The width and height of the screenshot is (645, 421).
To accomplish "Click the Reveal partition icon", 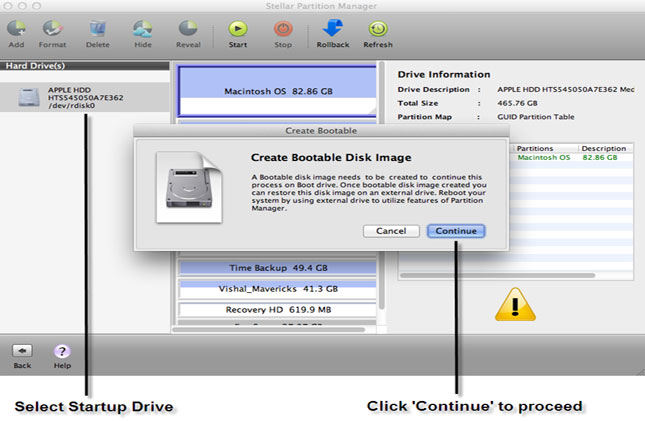I will tap(188, 29).
